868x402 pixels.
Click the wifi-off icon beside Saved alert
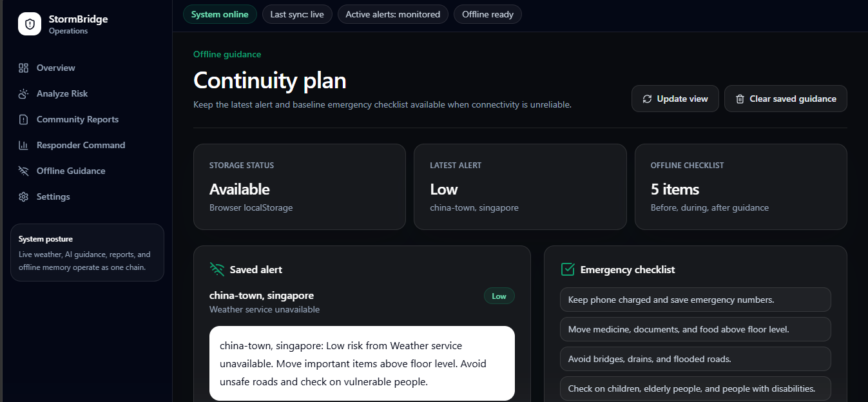tap(217, 269)
